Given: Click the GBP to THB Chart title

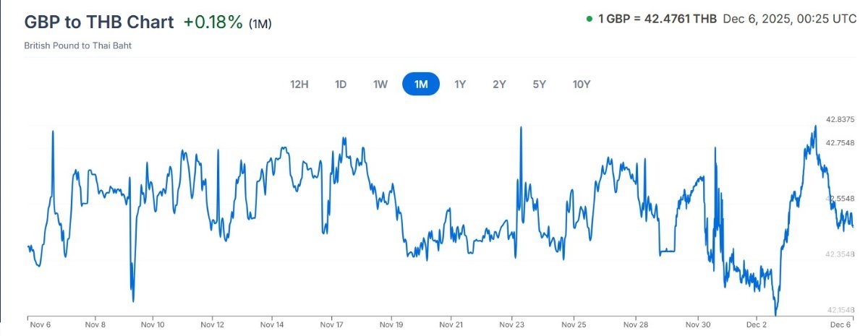Looking at the screenshot, I should pyautogui.click(x=99, y=22).
